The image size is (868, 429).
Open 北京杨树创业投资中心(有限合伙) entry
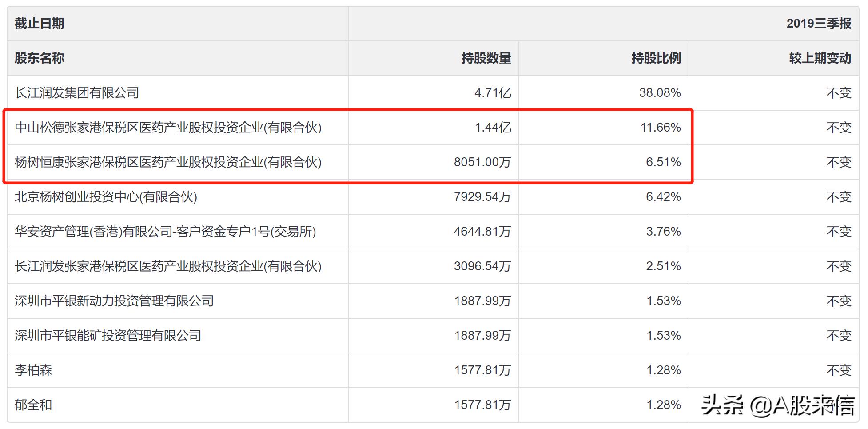[x=106, y=197]
